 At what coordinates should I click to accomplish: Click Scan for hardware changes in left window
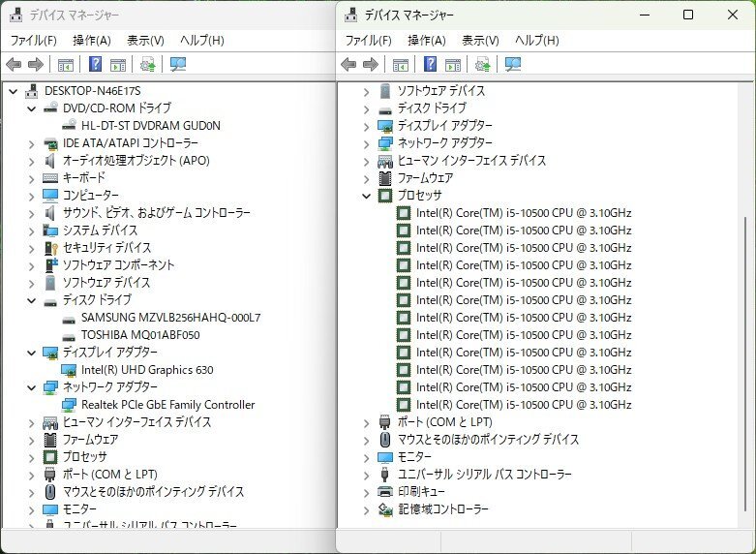[178, 64]
